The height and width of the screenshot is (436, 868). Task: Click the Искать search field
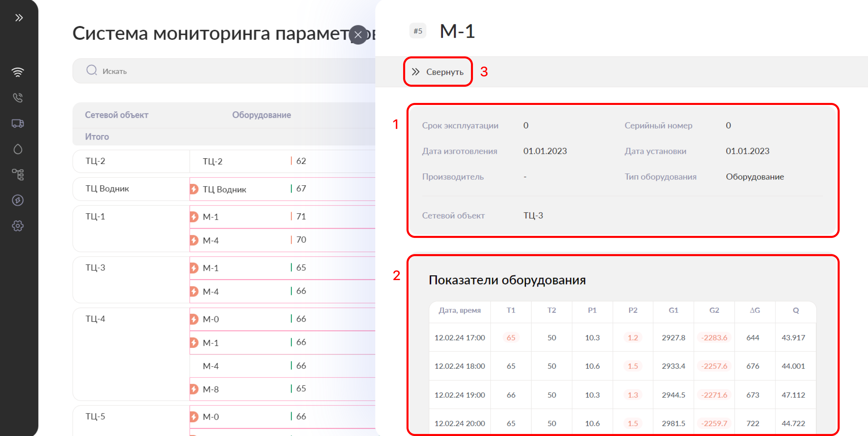[223, 71]
